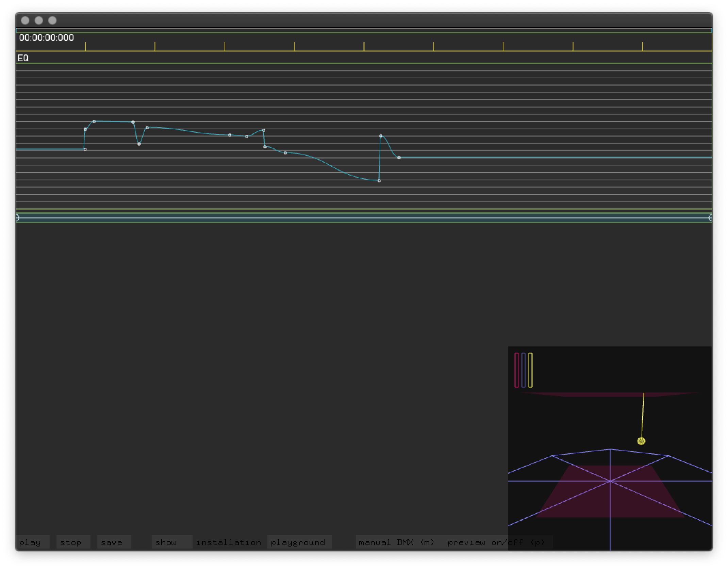
Task: Enable manual DMX mode
Action: 396,542
